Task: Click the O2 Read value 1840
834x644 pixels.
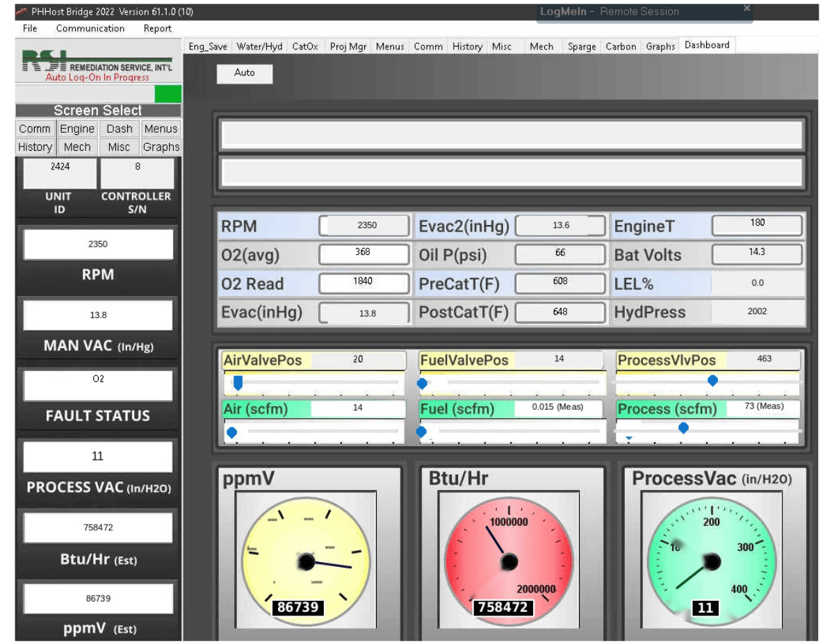Action: click(365, 283)
